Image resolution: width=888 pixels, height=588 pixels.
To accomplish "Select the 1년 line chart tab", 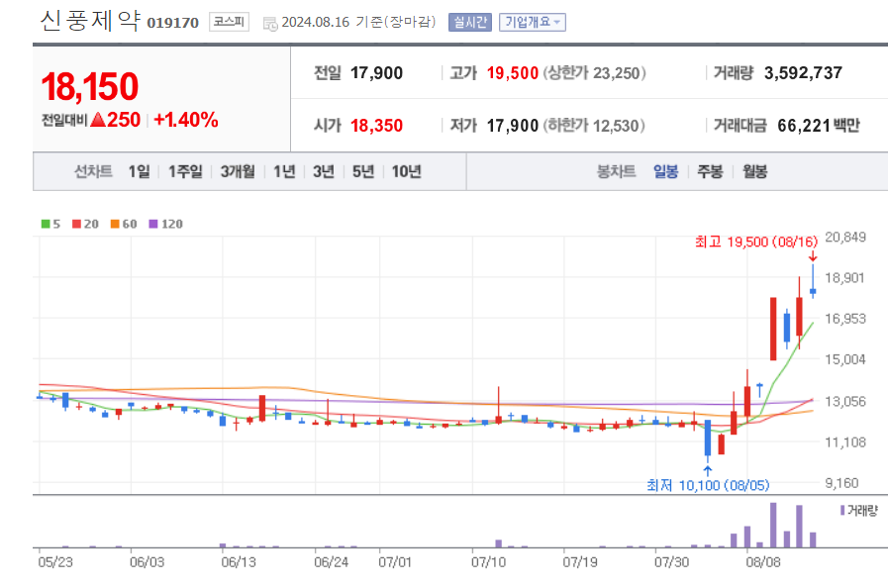I will pyautogui.click(x=284, y=171).
